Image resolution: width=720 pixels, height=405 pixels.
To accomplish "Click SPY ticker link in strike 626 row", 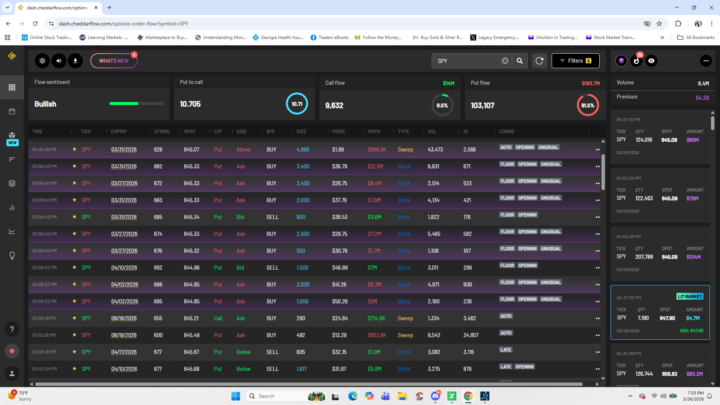I will point(86,149).
